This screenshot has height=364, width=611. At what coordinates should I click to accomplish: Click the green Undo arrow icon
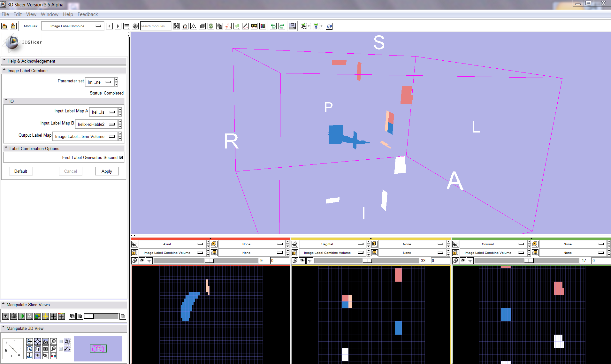273,26
